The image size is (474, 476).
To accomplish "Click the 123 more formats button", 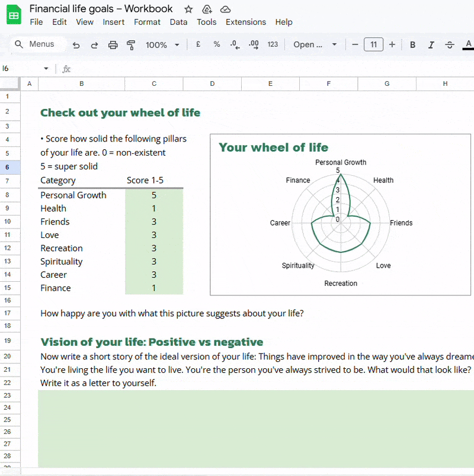I will [x=273, y=44].
